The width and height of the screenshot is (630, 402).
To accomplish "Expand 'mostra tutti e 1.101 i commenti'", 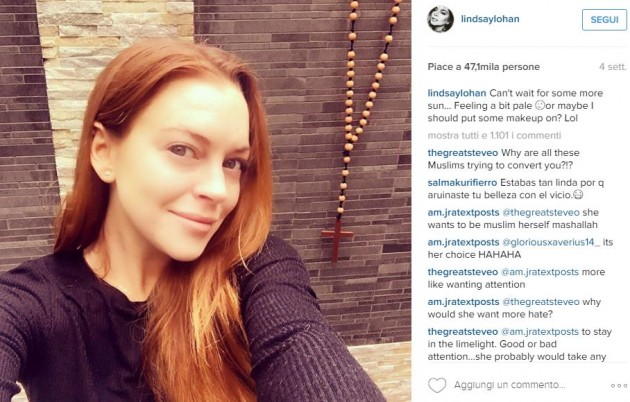I will tap(494, 135).
